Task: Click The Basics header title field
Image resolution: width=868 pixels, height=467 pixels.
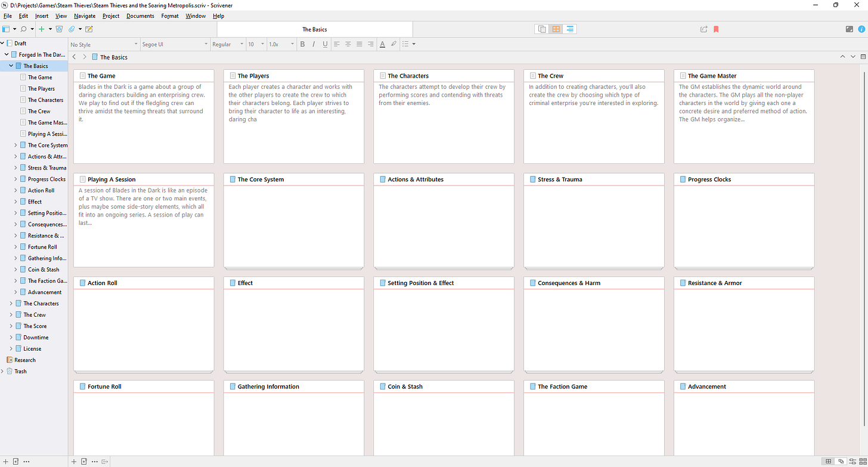Action: 113,57
